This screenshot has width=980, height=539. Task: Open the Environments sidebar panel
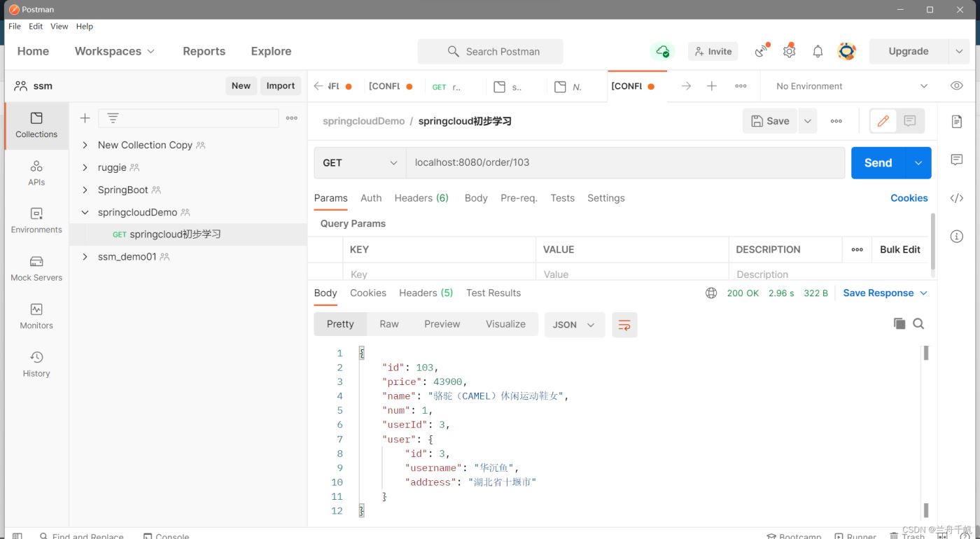coord(36,221)
